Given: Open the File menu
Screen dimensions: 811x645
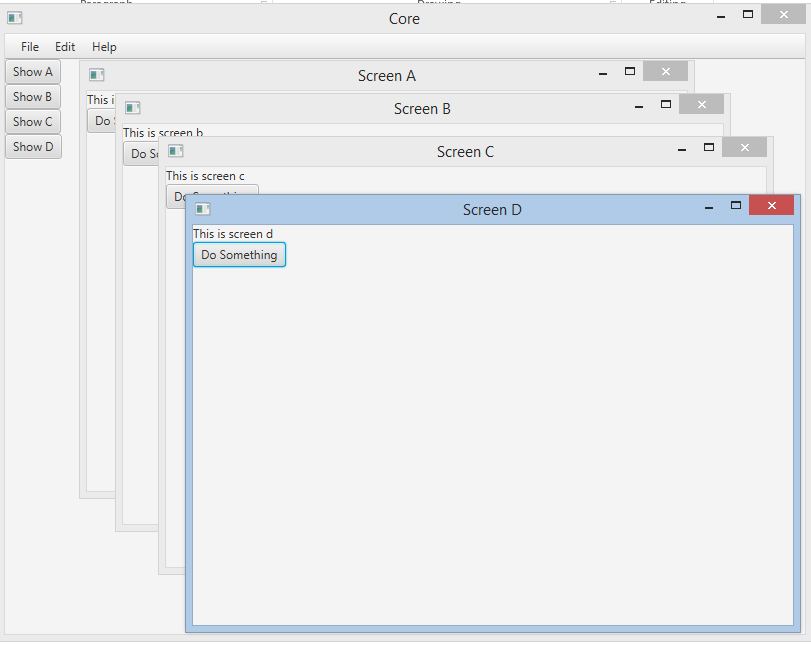Looking at the screenshot, I should (30, 47).
